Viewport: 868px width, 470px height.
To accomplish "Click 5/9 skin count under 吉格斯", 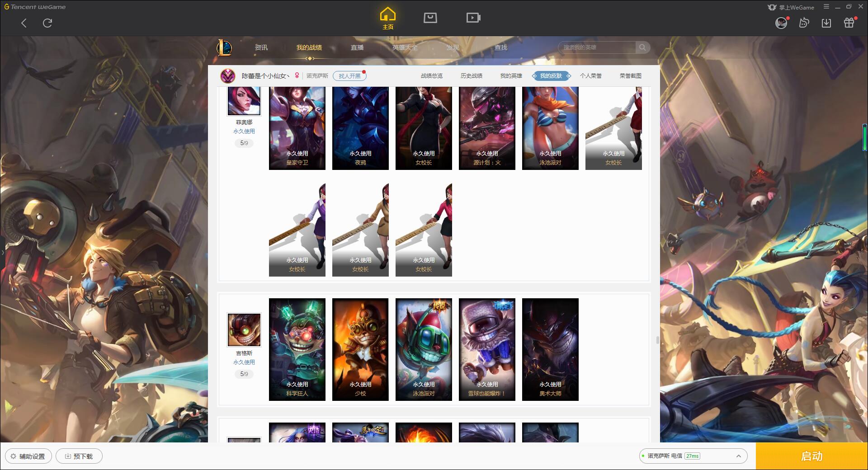I will 244,374.
